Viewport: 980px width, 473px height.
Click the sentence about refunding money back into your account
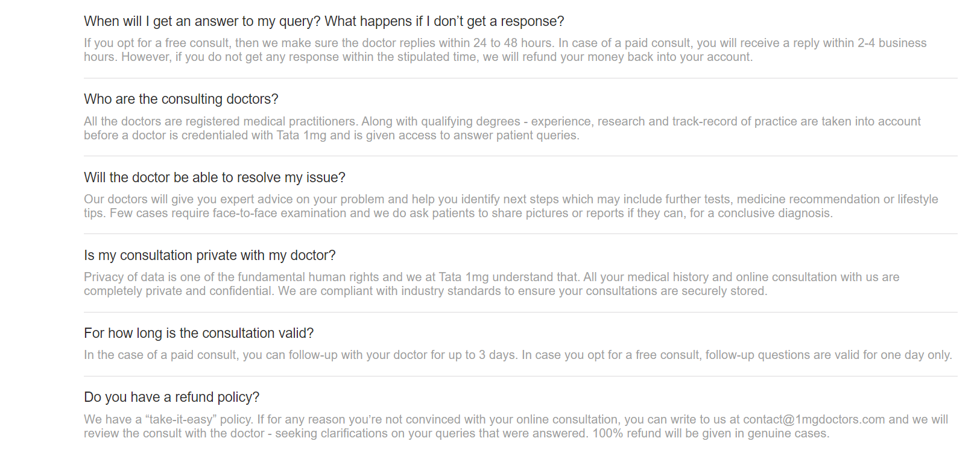tap(437, 57)
